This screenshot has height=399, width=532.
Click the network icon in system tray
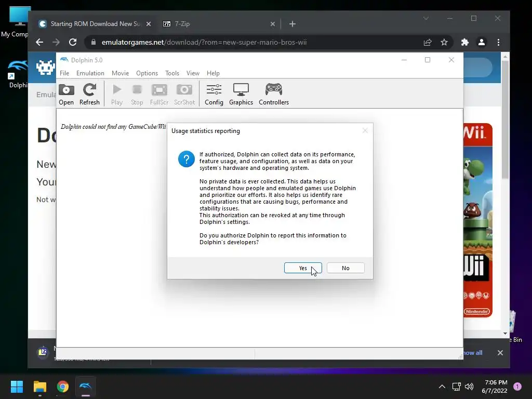(456, 387)
